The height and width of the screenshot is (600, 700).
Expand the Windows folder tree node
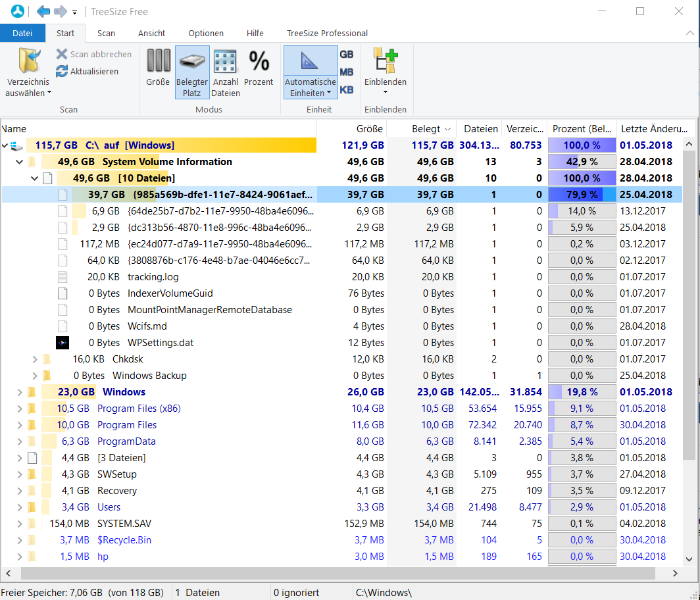(x=19, y=392)
